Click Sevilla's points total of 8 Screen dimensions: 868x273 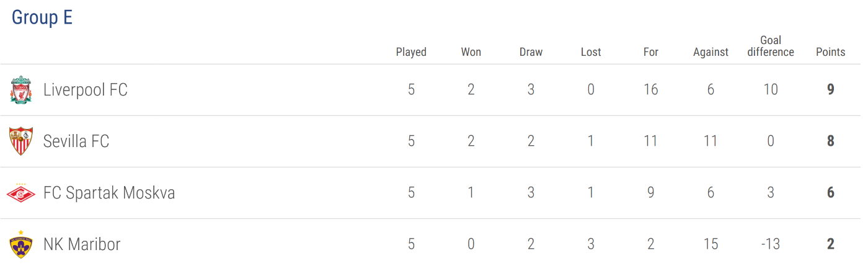pos(831,141)
